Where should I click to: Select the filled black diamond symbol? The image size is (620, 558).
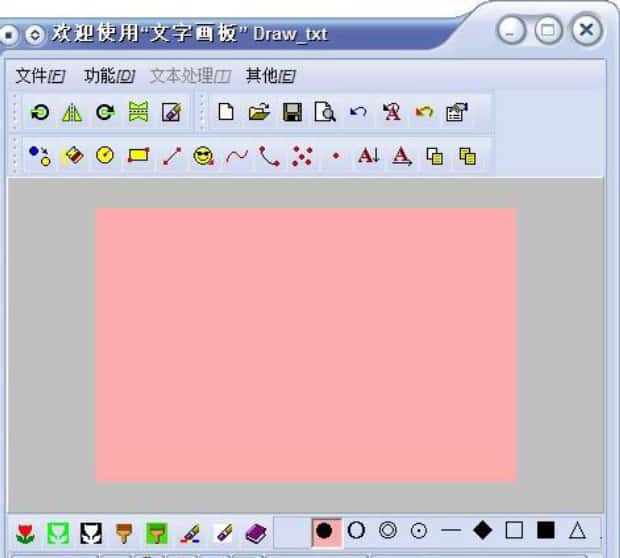482,531
